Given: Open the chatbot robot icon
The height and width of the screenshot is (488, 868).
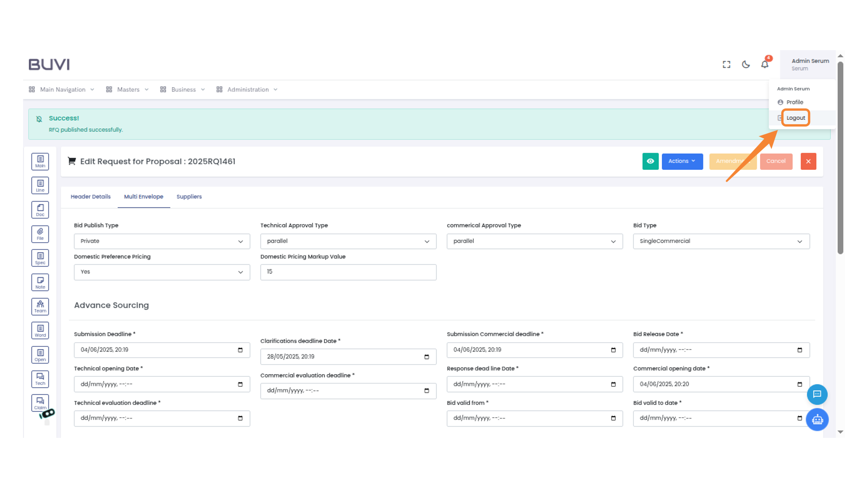Looking at the screenshot, I should point(817,420).
